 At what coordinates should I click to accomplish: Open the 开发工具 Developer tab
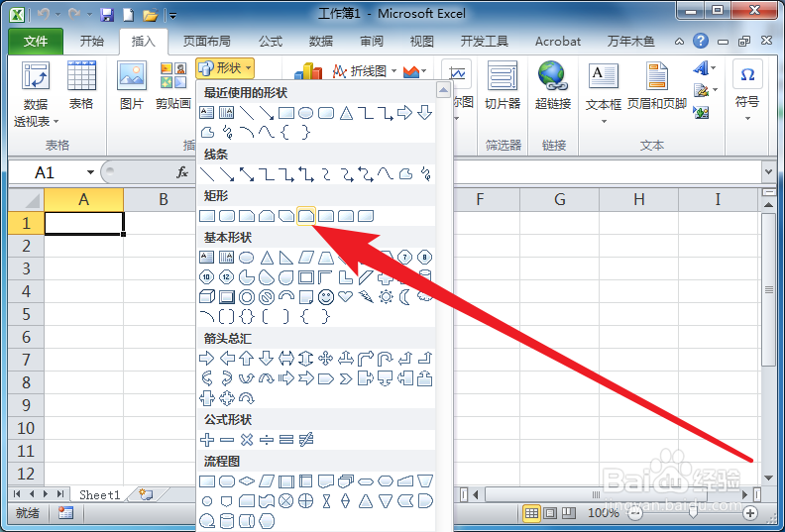pyautogui.click(x=484, y=41)
